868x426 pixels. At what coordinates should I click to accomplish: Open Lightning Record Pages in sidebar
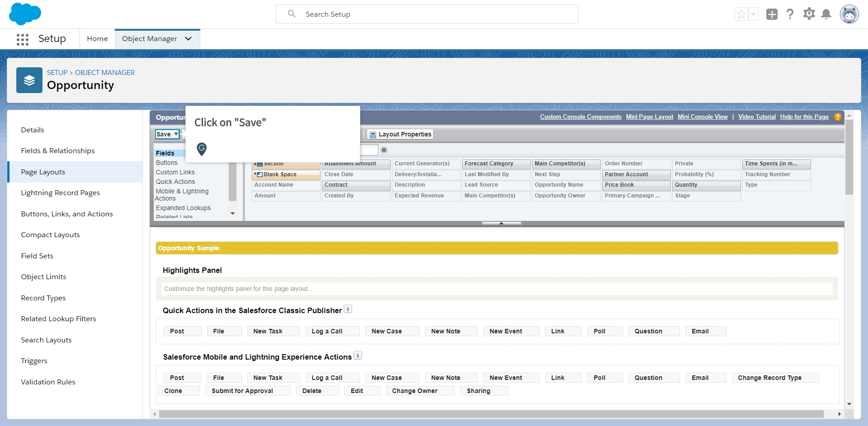click(60, 193)
